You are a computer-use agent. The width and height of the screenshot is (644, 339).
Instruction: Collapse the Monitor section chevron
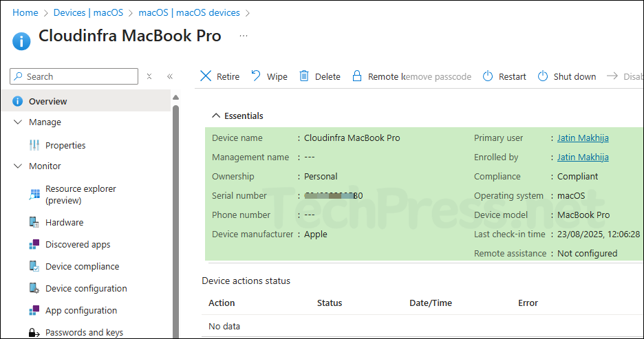point(18,166)
